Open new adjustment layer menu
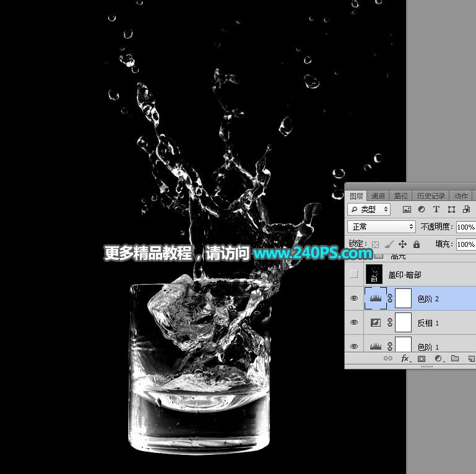Viewport: 476px width, 474px height. [438, 359]
